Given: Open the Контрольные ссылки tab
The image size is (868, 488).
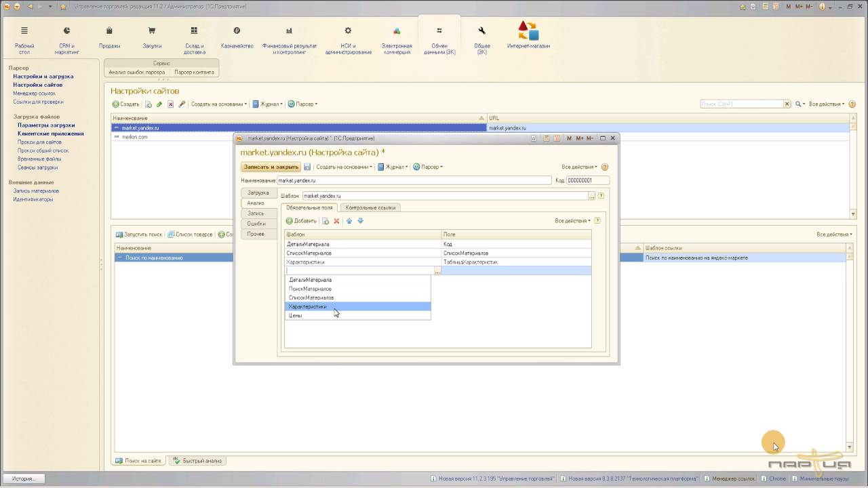Looking at the screenshot, I should (370, 207).
